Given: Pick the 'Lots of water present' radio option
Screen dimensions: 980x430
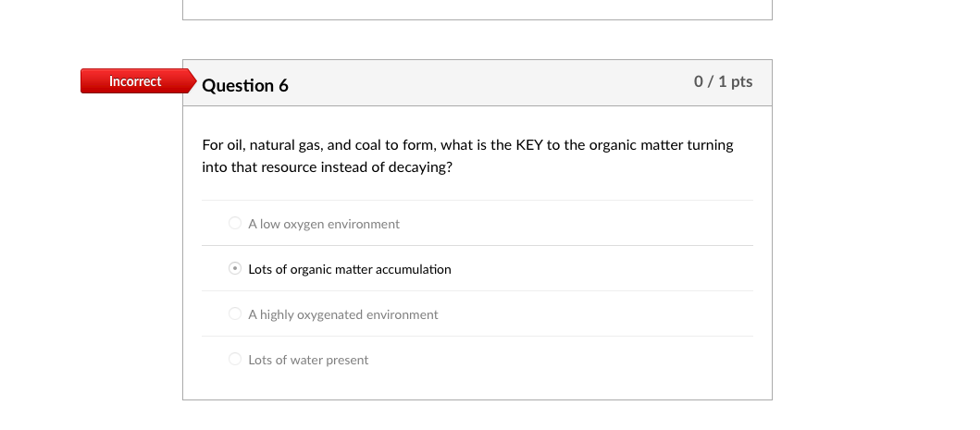Looking at the screenshot, I should tap(235, 360).
